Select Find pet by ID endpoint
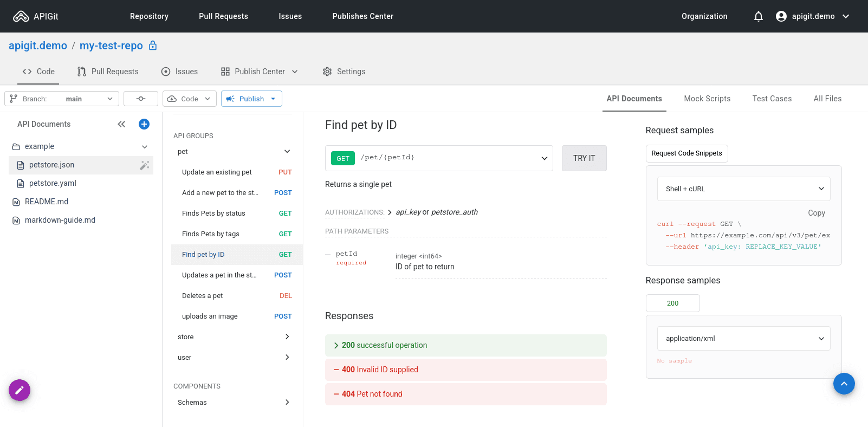 [x=237, y=255]
